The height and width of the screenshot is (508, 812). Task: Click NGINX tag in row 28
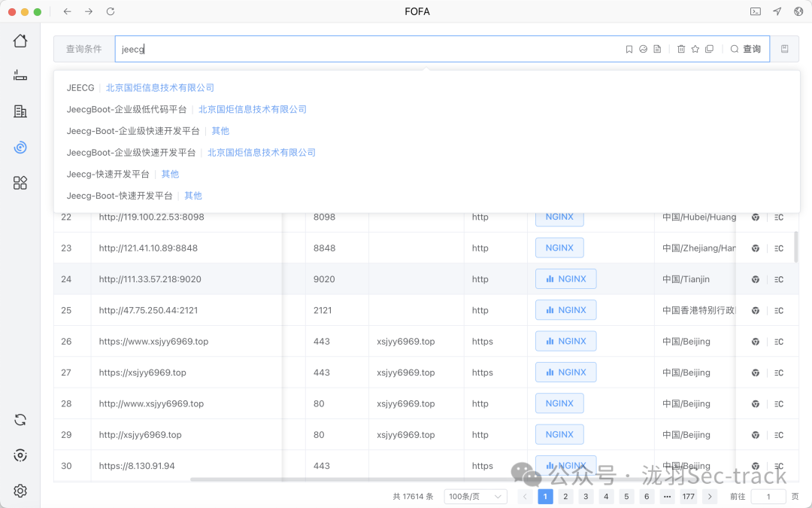coord(559,403)
